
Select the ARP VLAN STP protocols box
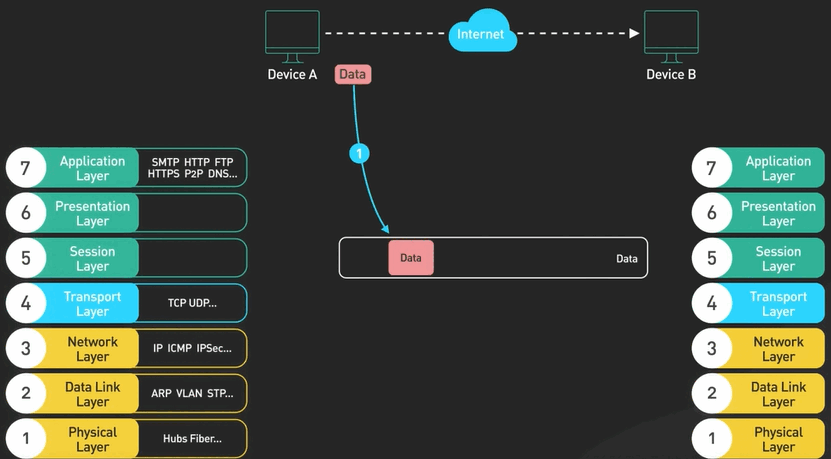coord(192,394)
